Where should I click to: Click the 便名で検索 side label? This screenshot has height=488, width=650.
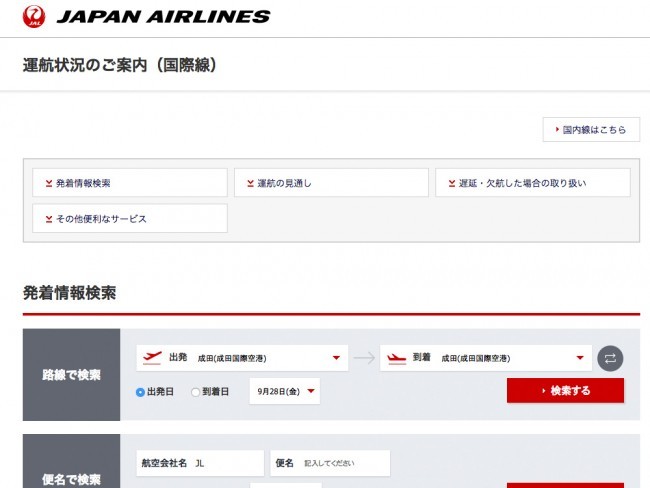pos(71,461)
